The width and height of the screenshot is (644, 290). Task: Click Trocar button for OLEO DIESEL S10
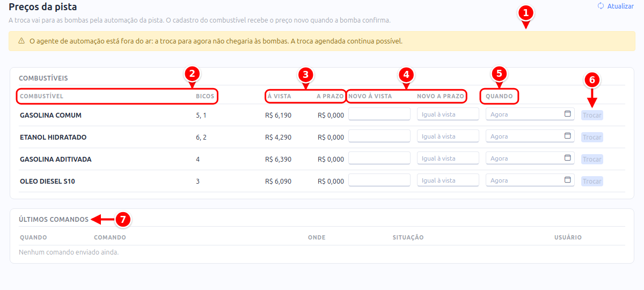592,181
